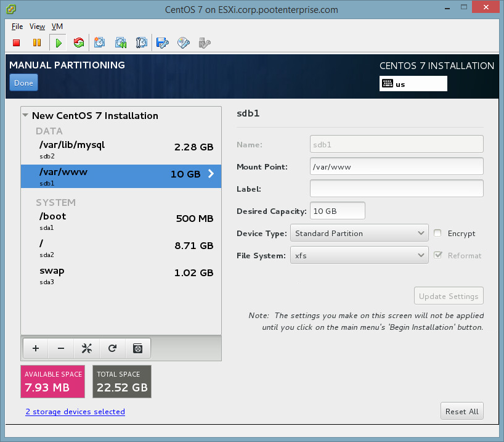The width and height of the screenshot is (504, 442).
Task: Click the SYSTEM section heading
Action: click(x=56, y=202)
